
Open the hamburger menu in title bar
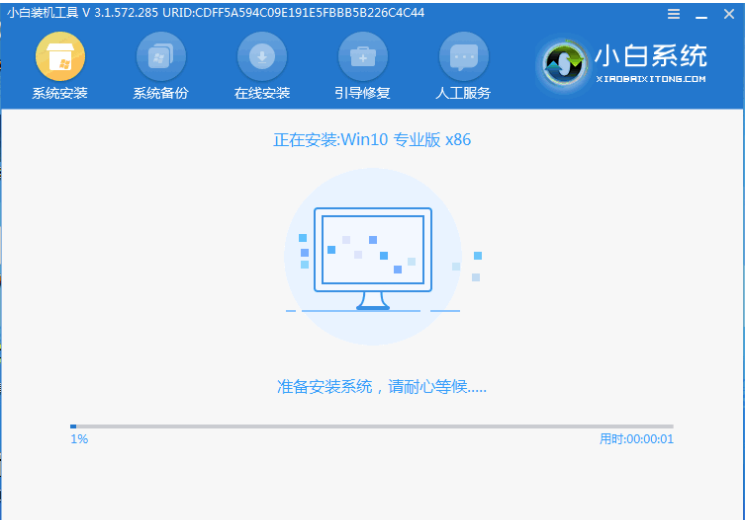(x=673, y=14)
